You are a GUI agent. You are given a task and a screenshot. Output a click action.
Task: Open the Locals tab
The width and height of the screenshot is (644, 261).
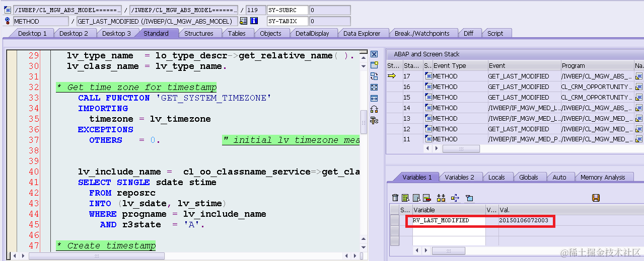pyautogui.click(x=496, y=177)
